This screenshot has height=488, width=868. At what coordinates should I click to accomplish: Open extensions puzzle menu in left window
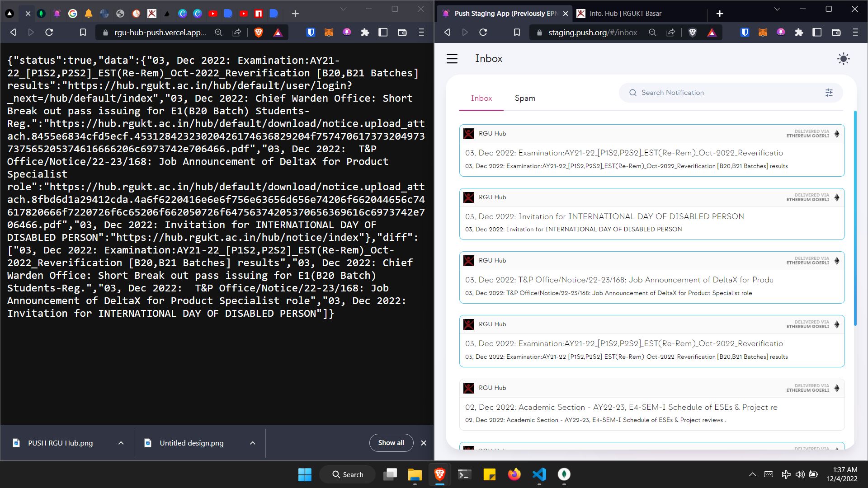coord(365,32)
